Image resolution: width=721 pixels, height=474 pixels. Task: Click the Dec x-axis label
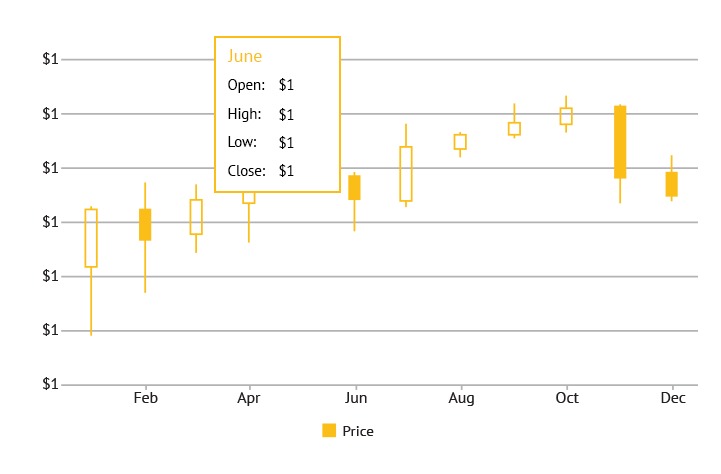click(672, 398)
